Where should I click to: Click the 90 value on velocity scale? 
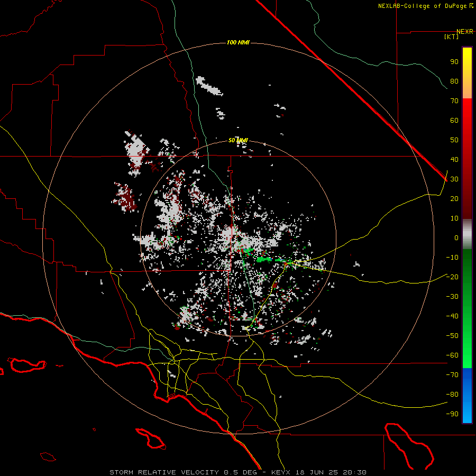click(454, 62)
